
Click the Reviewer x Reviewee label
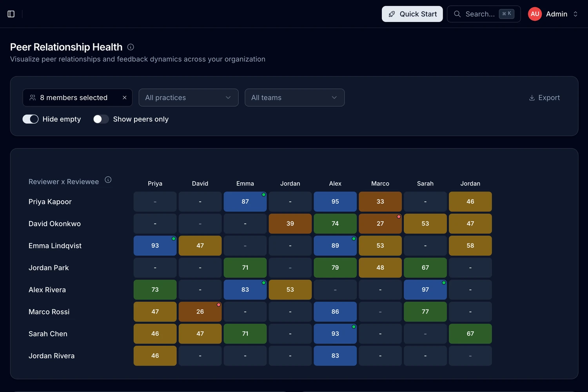point(64,182)
